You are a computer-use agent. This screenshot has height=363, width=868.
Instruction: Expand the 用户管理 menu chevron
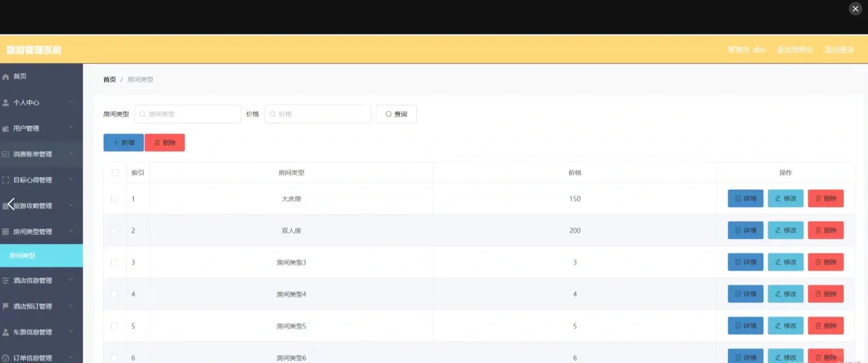[x=71, y=128]
